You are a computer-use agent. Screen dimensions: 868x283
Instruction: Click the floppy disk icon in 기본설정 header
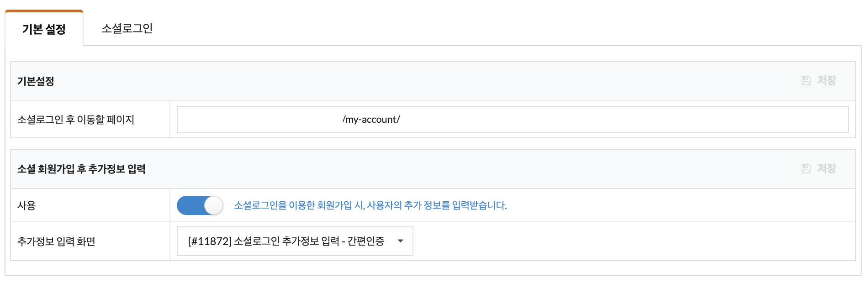click(x=806, y=81)
